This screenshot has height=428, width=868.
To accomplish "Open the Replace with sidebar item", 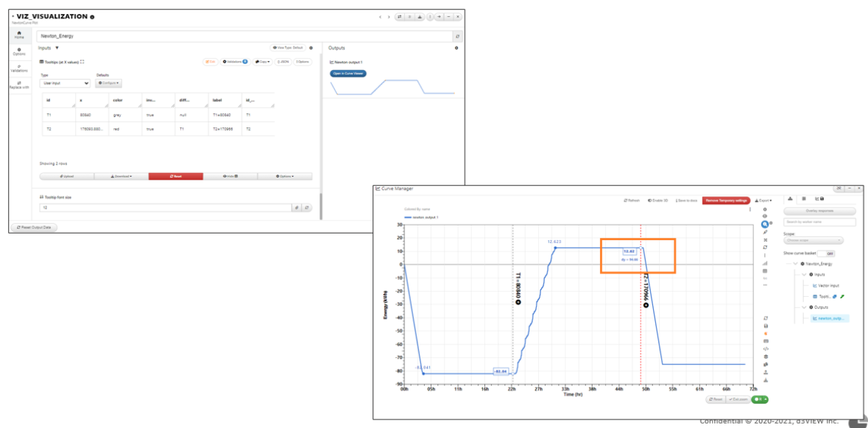I will (x=19, y=85).
